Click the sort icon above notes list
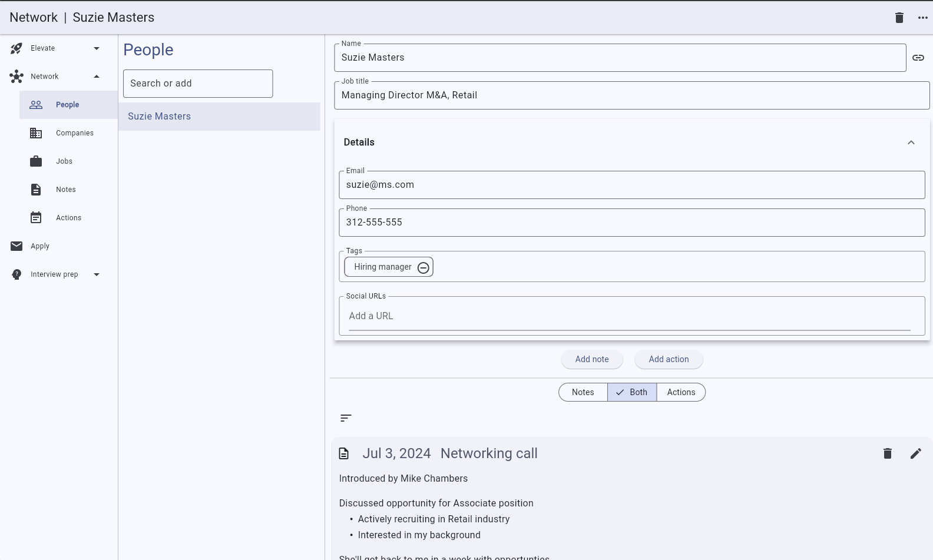The height and width of the screenshot is (560, 933). (346, 418)
